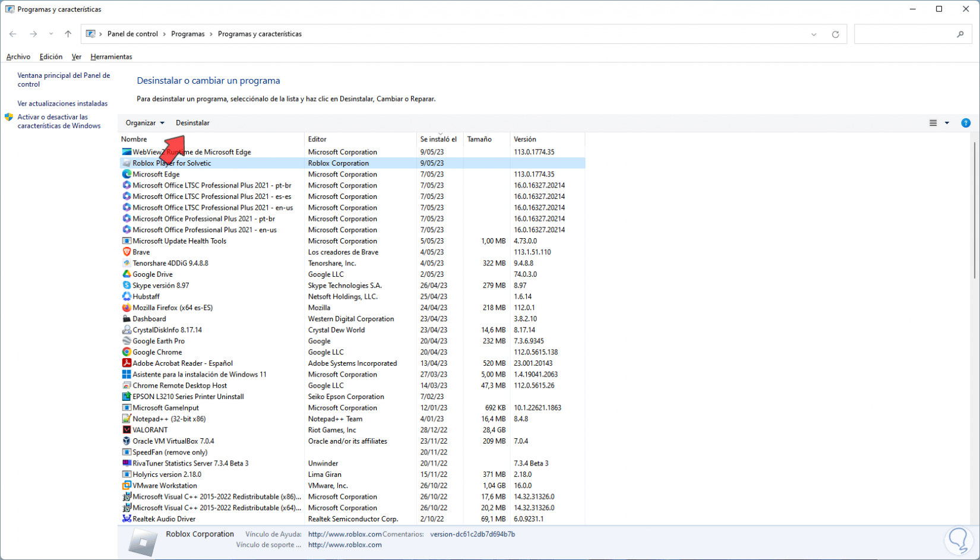The width and height of the screenshot is (980, 560).
Task: Open Activar o desactivar características de Windows
Action: (59, 122)
